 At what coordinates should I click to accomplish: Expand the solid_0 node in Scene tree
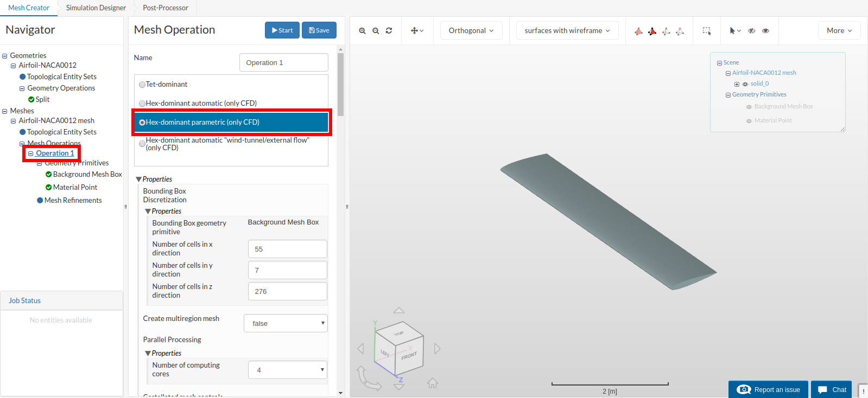click(737, 84)
